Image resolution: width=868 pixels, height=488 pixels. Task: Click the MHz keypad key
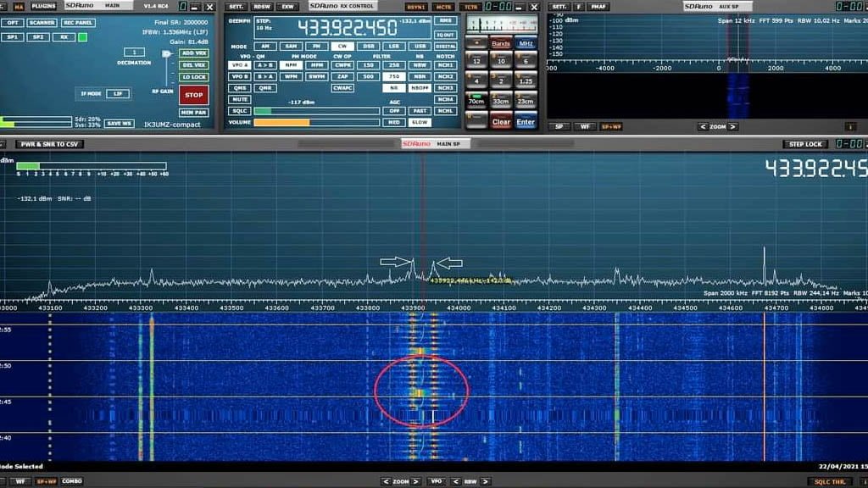[x=526, y=43]
